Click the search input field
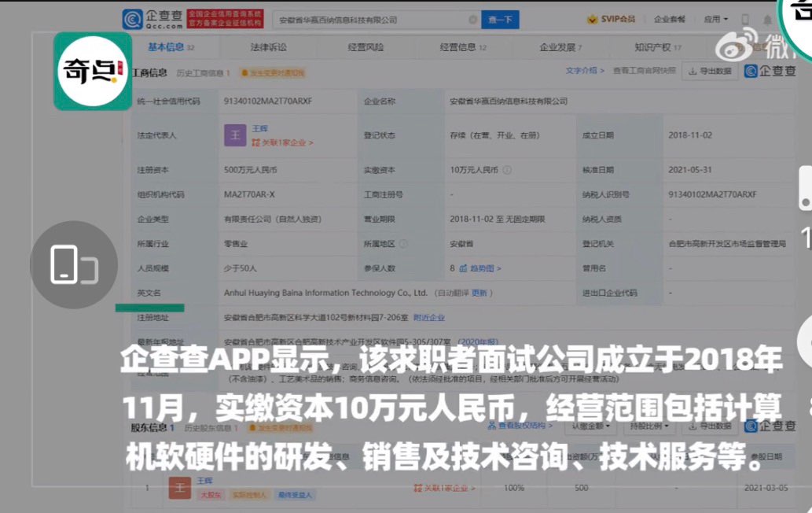The width and height of the screenshot is (812, 513). click(x=369, y=20)
